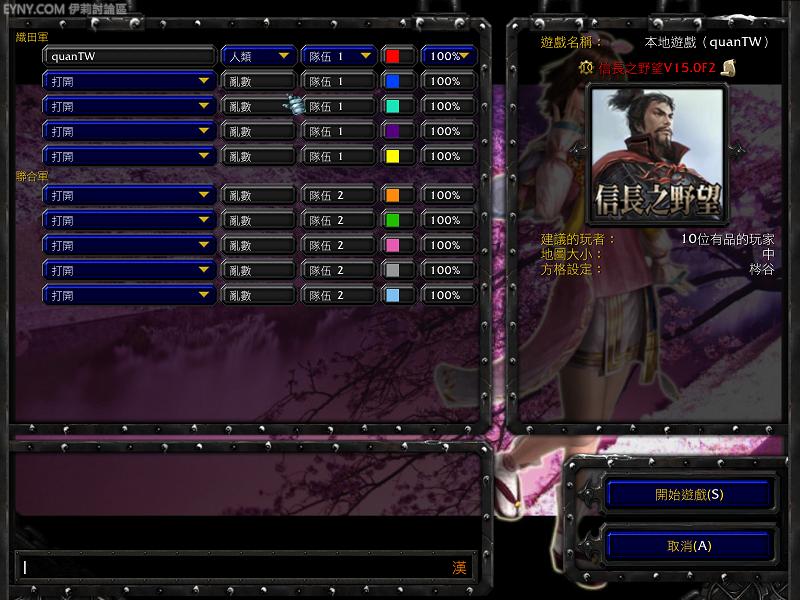Click the 100% handicap field in the light-blue row

point(449,295)
